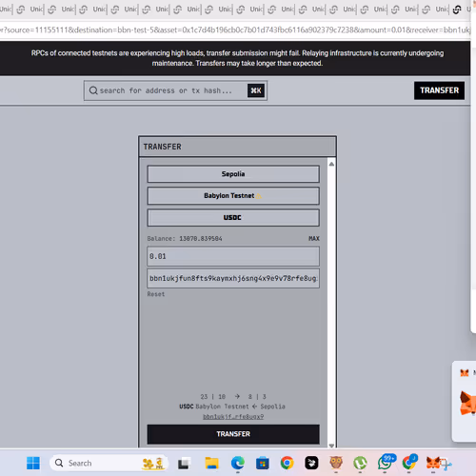Open the owl app icon in the taskbar
Image resolution: width=476 pixels, height=476 pixels.
336,464
